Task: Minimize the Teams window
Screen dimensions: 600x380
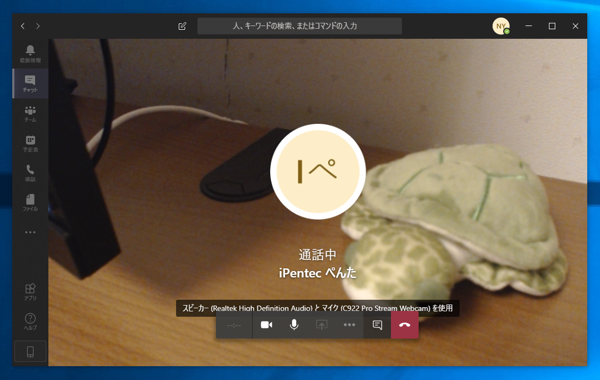Action: click(x=528, y=26)
